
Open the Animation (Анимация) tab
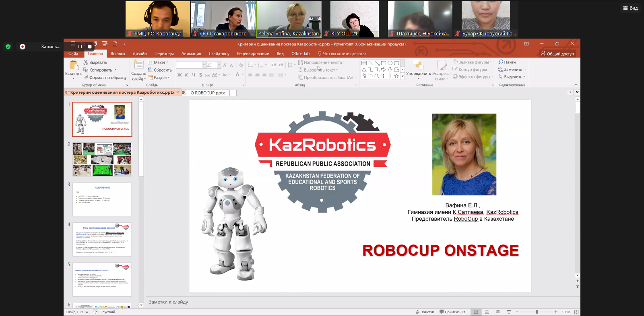[191, 53]
